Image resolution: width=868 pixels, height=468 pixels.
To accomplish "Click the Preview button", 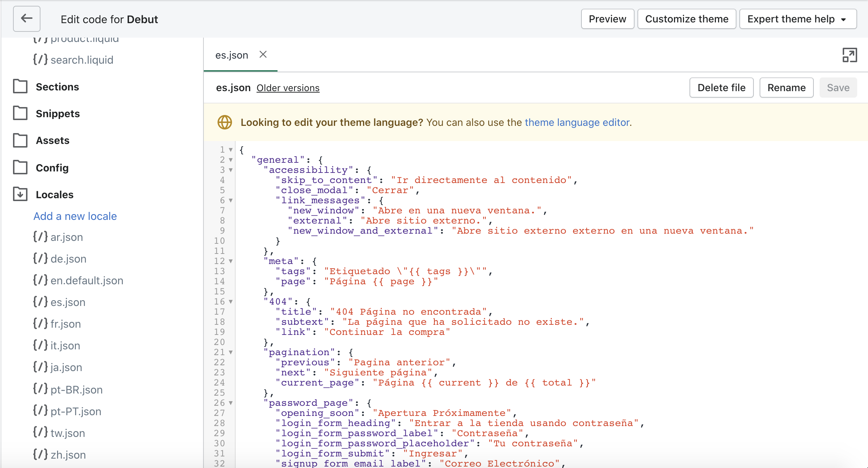I will [x=607, y=19].
